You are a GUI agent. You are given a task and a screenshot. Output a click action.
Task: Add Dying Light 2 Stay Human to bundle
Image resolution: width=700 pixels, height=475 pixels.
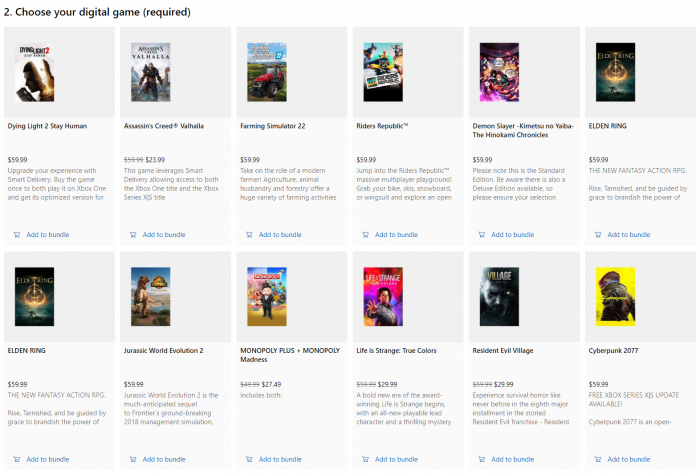[x=48, y=235]
